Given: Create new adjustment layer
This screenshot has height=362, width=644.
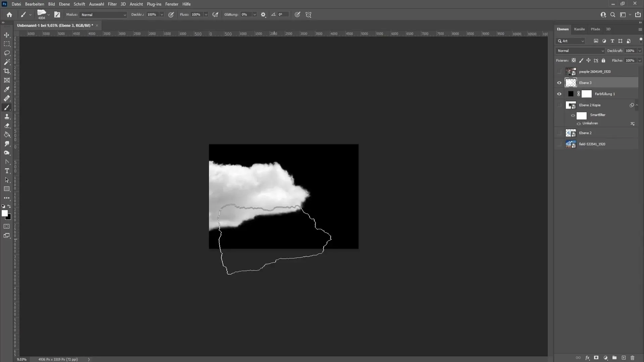Looking at the screenshot, I should [605, 358].
